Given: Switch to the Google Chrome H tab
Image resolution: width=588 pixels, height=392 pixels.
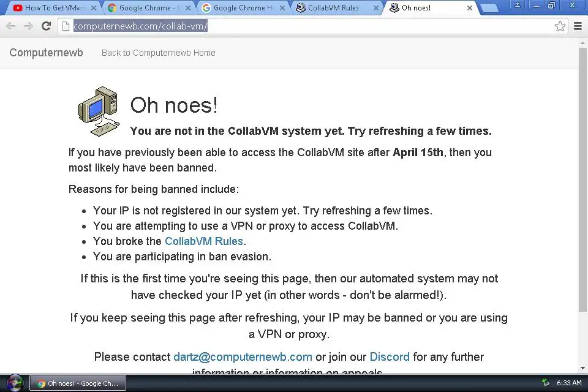Looking at the screenshot, I should pos(243,7).
